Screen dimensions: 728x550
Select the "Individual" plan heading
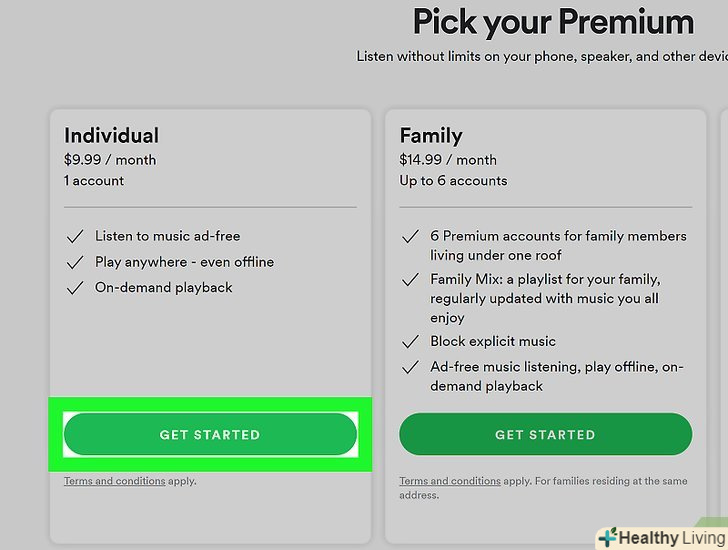[111, 135]
